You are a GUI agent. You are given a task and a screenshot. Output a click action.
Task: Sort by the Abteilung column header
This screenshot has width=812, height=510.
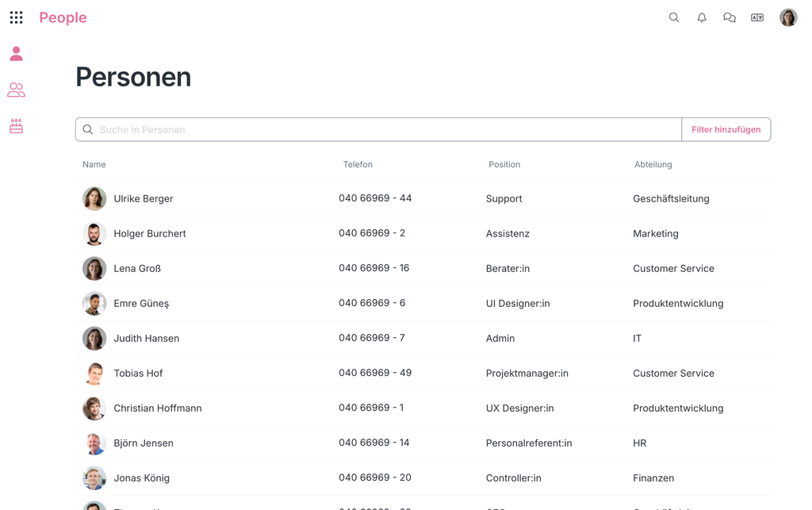[x=653, y=164]
